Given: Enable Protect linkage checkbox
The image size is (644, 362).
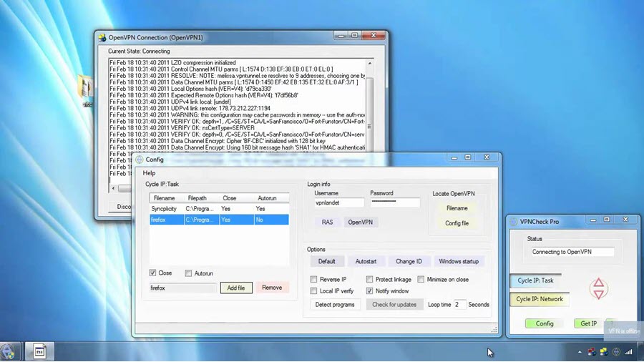Looking at the screenshot, I should click(x=370, y=280).
